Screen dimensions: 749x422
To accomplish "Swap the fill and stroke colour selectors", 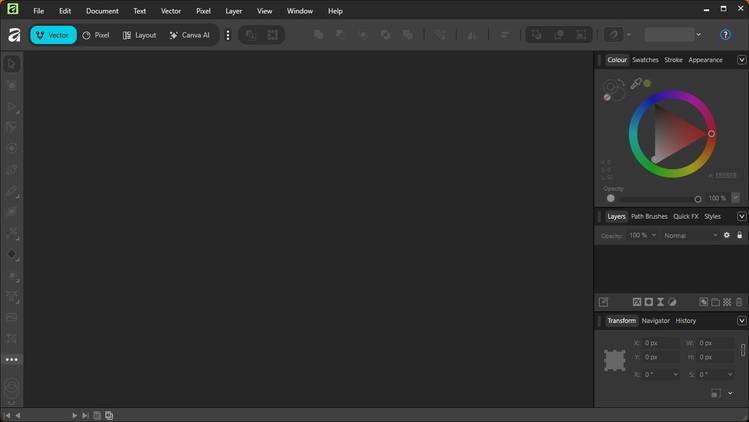I will (621, 82).
